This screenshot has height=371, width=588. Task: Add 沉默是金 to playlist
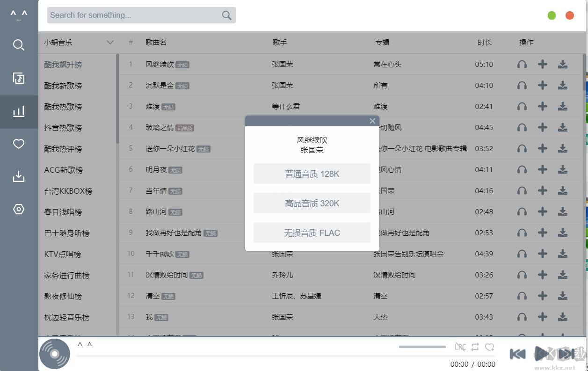(x=543, y=86)
